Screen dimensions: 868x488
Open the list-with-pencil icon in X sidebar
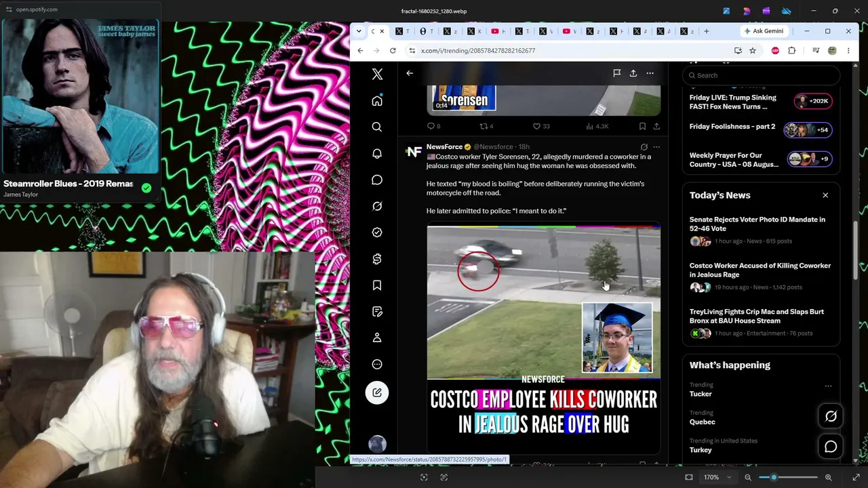pos(377,312)
